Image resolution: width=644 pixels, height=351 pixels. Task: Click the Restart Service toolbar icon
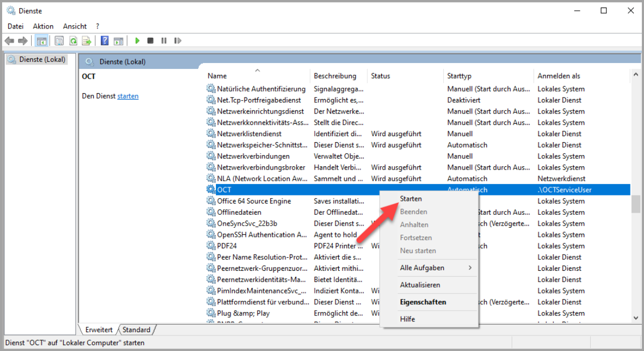tap(177, 41)
